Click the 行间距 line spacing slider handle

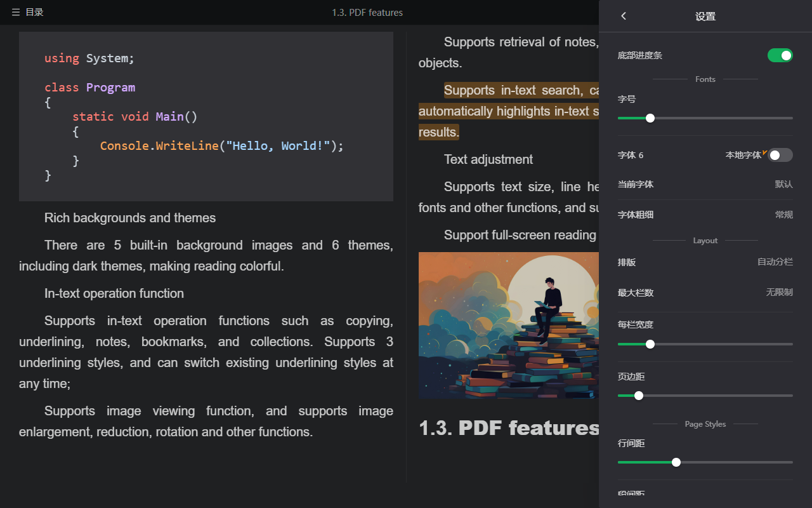(676, 462)
